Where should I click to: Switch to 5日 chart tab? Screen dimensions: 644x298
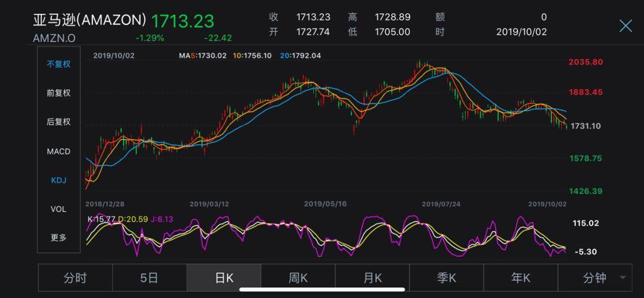point(149,278)
